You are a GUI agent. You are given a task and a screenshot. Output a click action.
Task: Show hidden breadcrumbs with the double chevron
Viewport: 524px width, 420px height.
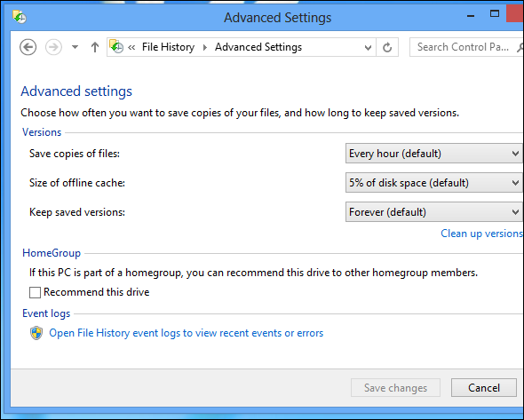pos(131,47)
